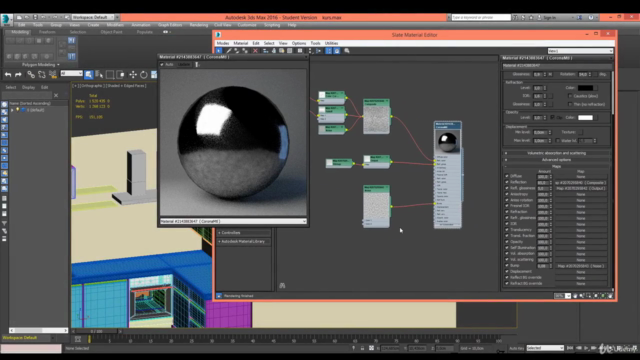Click the Redo arrow in main toolbar
The image size is (640, 360).
18,75
